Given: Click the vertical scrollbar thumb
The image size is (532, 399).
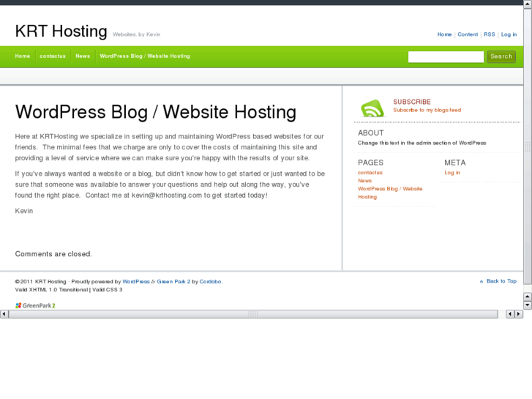Looking at the screenshot, I should (x=528, y=146).
